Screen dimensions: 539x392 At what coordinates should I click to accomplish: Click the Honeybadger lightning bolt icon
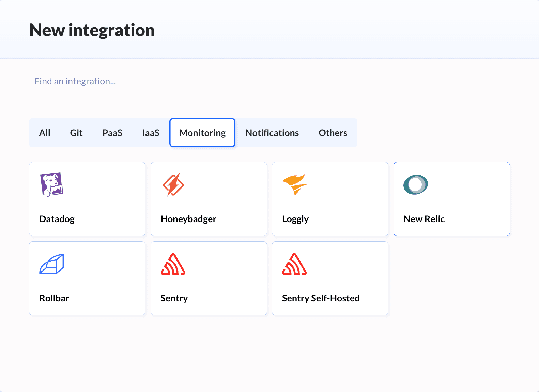point(173,184)
